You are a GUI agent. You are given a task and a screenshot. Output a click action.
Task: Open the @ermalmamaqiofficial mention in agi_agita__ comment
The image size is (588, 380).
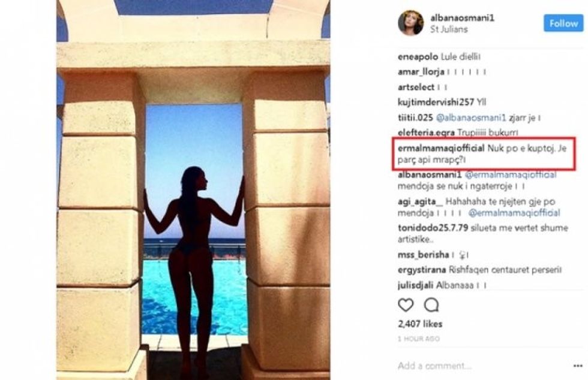pos(514,213)
